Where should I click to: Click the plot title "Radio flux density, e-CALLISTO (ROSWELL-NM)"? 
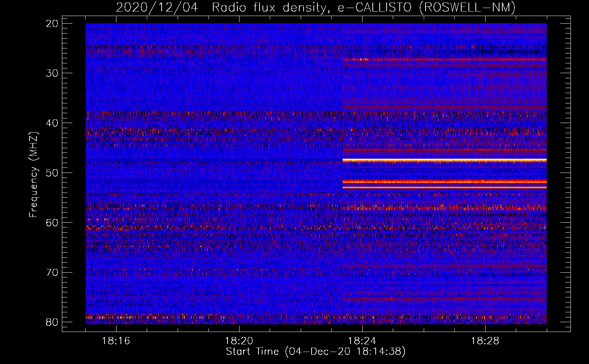[364, 7]
